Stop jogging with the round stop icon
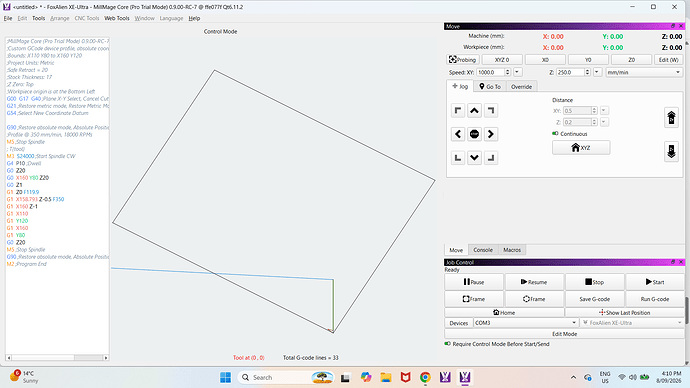690x388 pixels. point(474,134)
